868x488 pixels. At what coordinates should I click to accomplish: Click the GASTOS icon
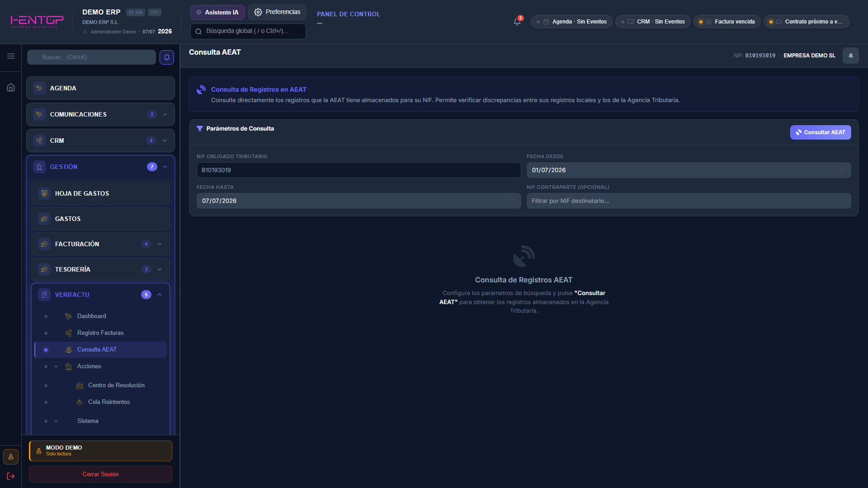click(44, 219)
